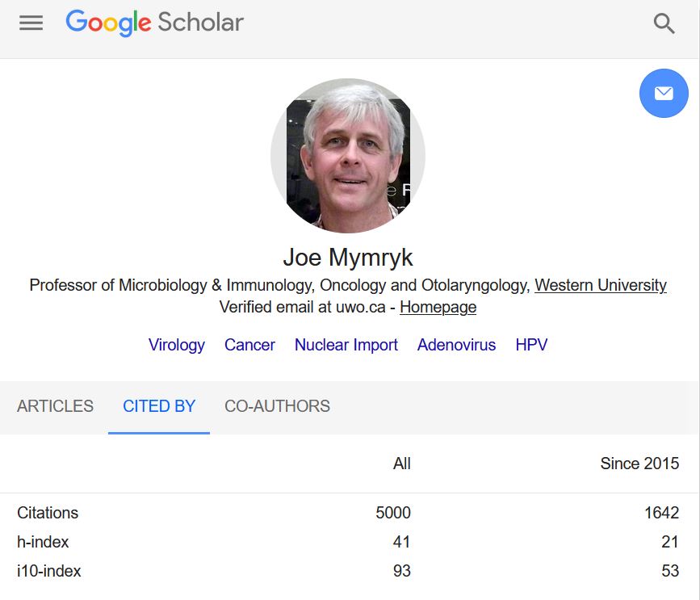Click Joe Mymryk's profile photo
Image resolution: width=700 pixels, height=600 pixels.
[347, 155]
